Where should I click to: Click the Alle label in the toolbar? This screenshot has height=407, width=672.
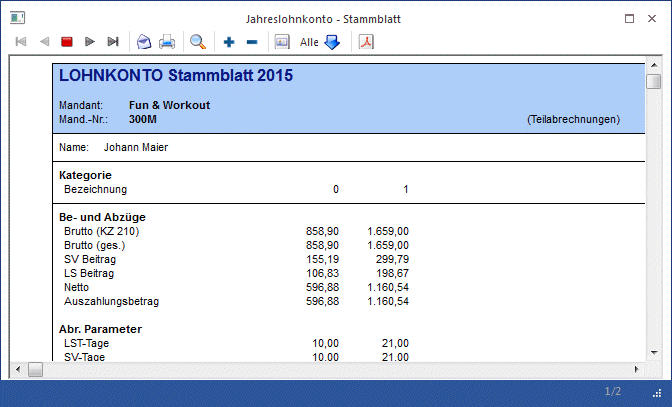point(309,42)
